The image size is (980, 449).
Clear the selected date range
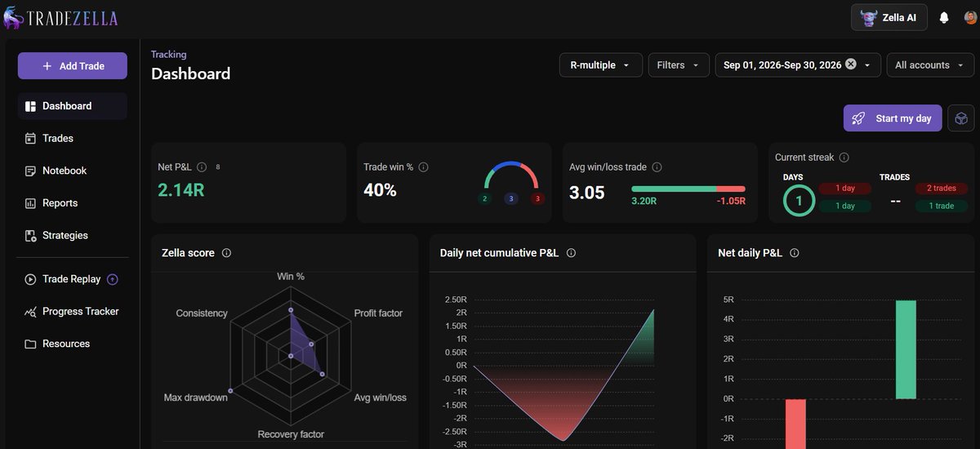[851, 64]
